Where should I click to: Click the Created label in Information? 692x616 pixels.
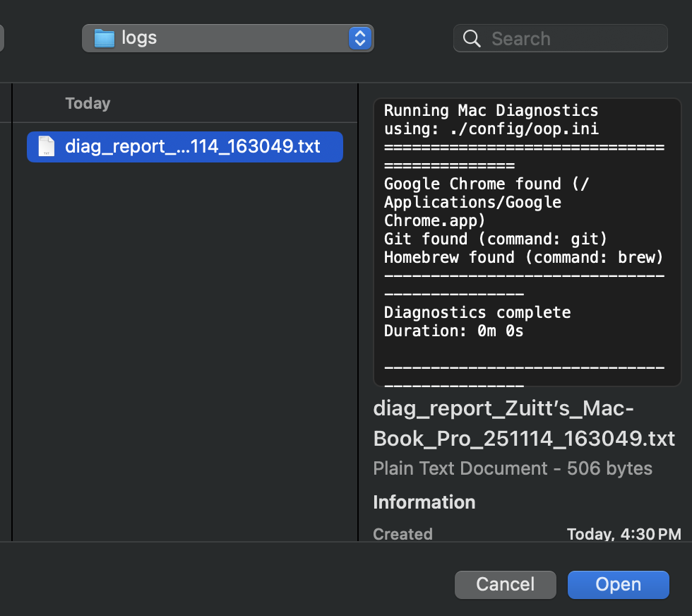[x=402, y=534]
